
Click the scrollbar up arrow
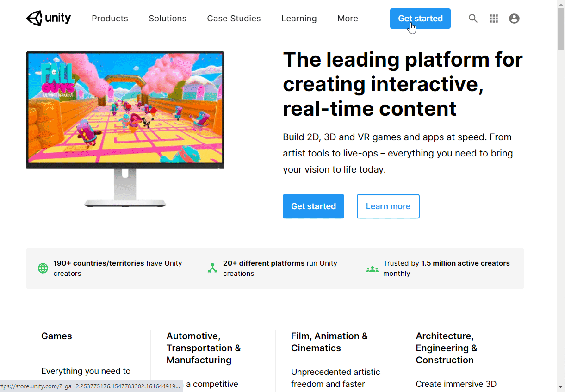[x=561, y=4]
